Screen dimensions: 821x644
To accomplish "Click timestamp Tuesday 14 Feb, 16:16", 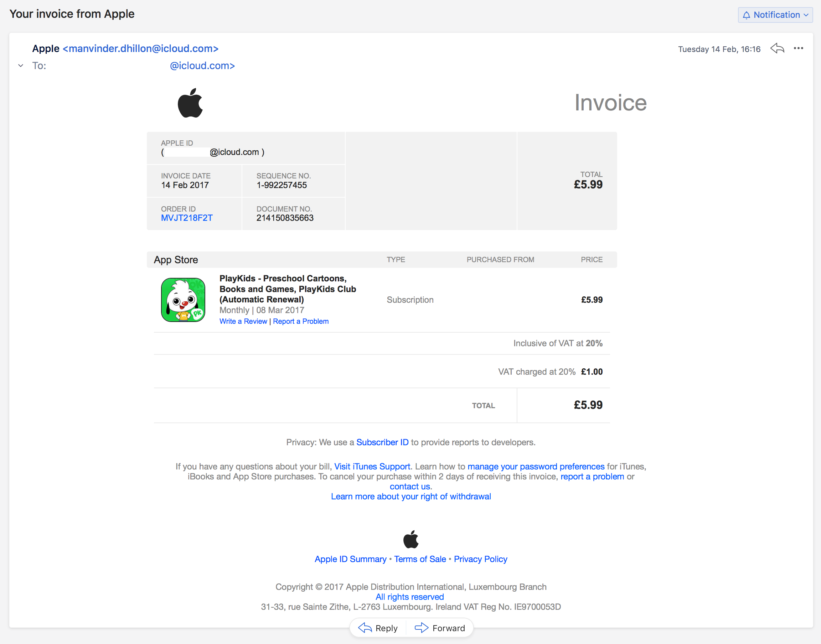I will (719, 49).
